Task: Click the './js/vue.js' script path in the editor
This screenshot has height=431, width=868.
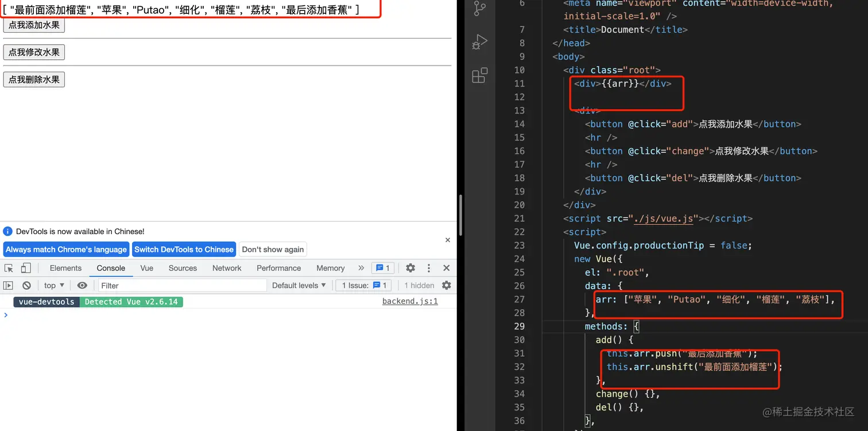Action: [663, 219]
